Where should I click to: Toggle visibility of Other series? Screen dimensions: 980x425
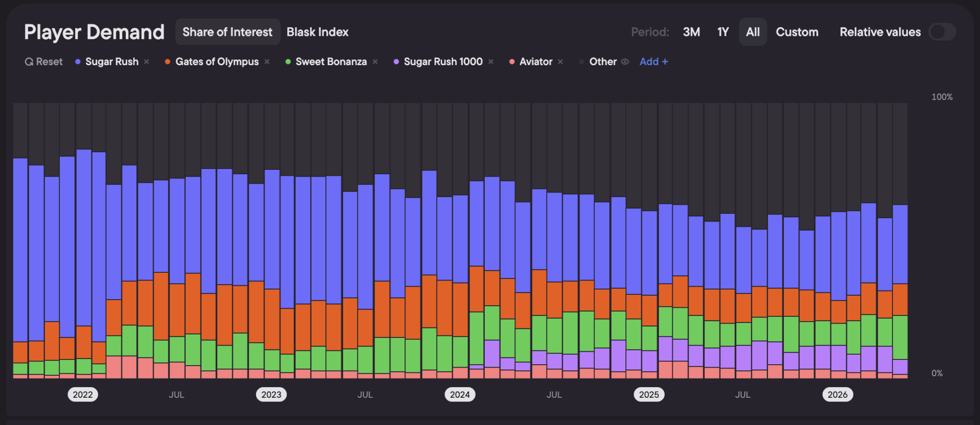pos(625,62)
